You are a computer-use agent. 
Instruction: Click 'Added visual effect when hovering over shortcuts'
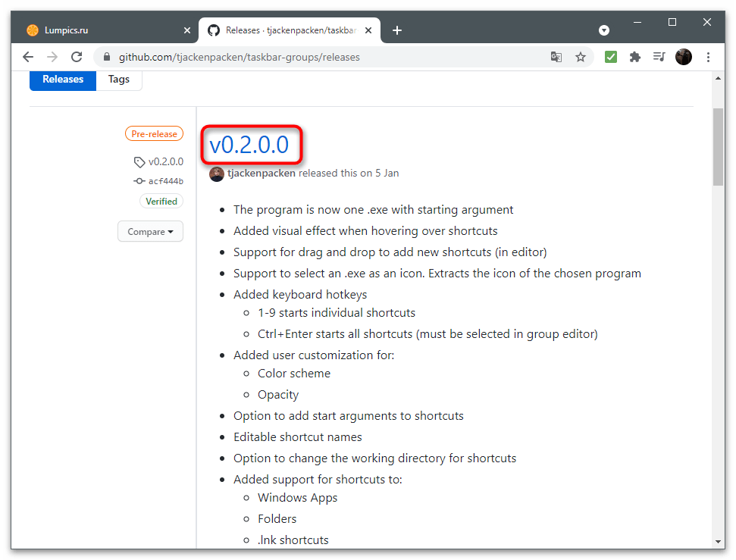(365, 231)
